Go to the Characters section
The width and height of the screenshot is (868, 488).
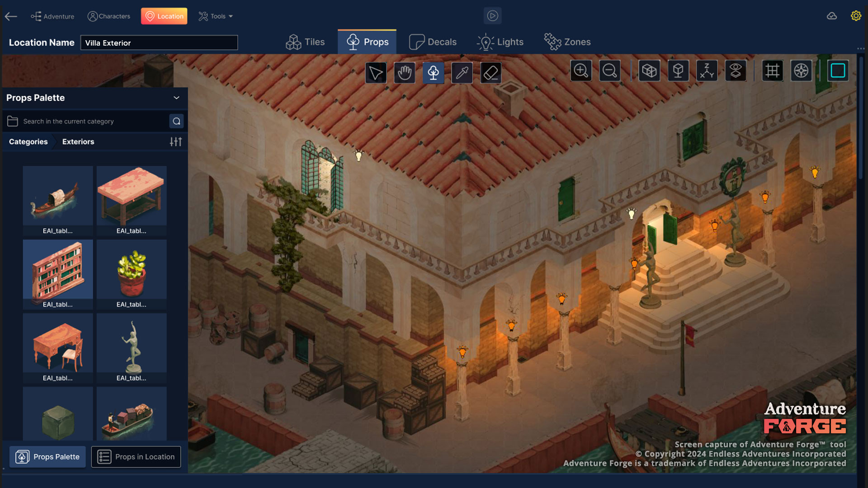pos(109,16)
